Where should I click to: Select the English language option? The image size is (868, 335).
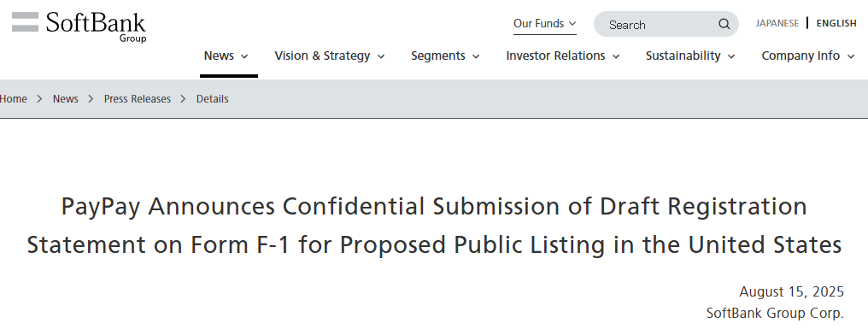(836, 23)
